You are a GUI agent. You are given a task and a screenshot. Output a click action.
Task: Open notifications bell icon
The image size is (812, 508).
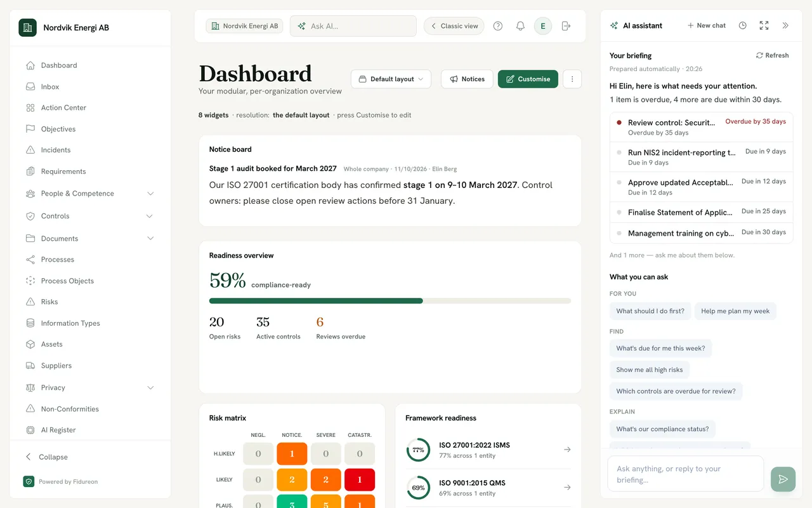[x=520, y=26]
